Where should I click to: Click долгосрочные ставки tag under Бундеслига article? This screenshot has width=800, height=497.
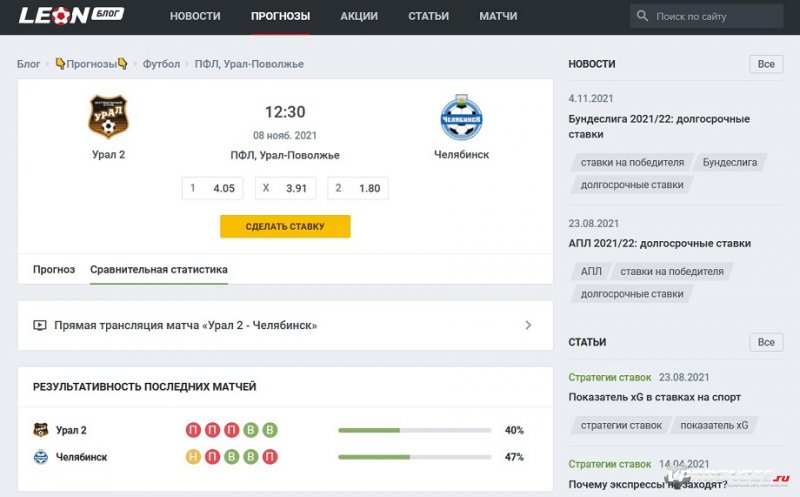(x=632, y=185)
